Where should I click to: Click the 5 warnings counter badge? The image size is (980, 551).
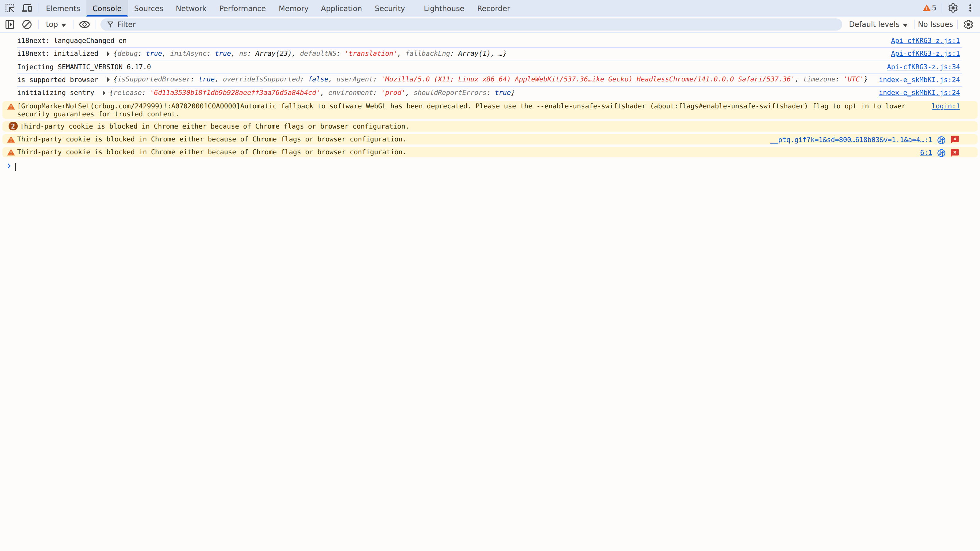coord(929,8)
